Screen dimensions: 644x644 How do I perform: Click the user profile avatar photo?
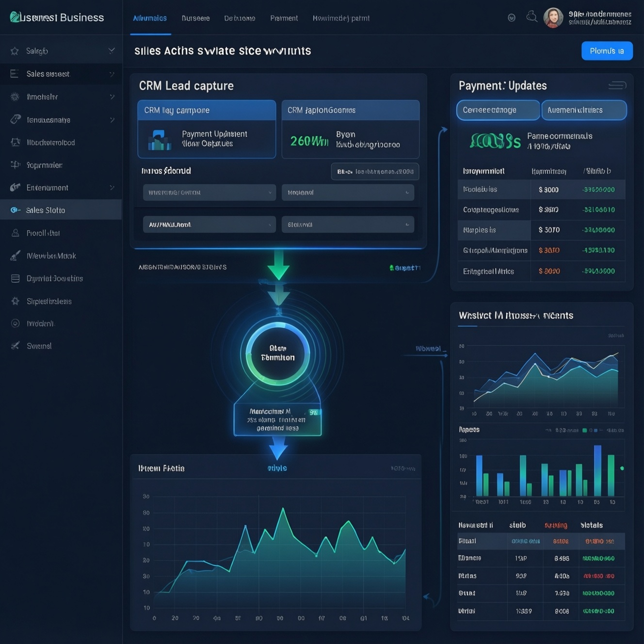(553, 18)
